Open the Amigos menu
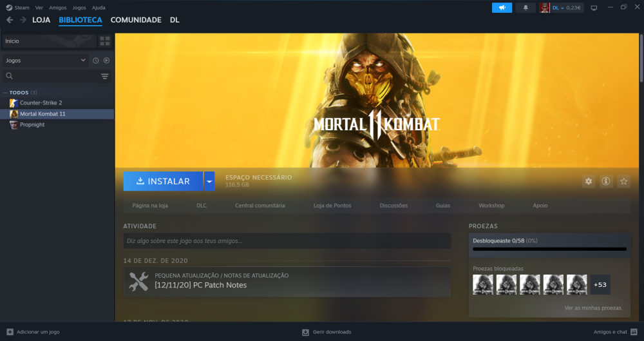 click(57, 8)
